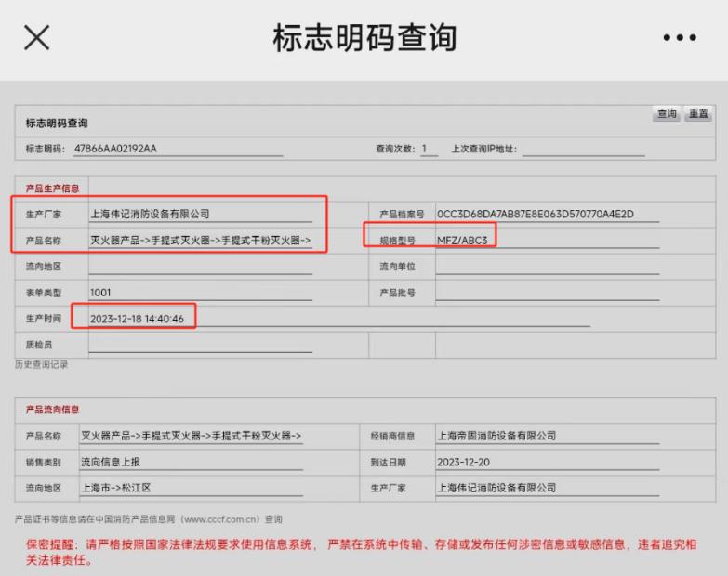Select the 到达日期 2023-12-20 field
The height and width of the screenshot is (576, 728).
(548, 462)
